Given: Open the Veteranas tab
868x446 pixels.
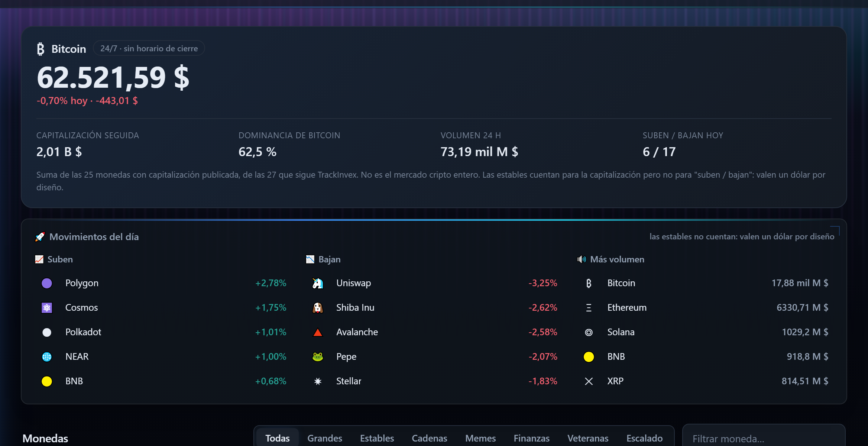Looking at the screenshot, I should pos(588,438).
